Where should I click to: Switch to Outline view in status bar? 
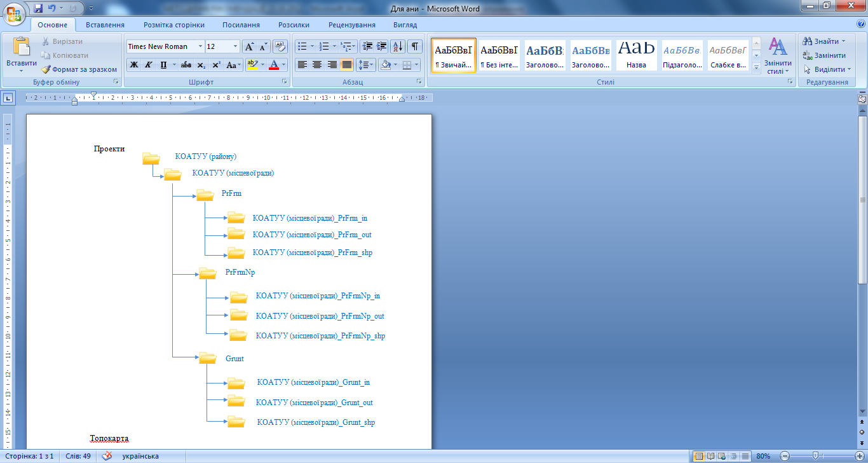[735, 456]
